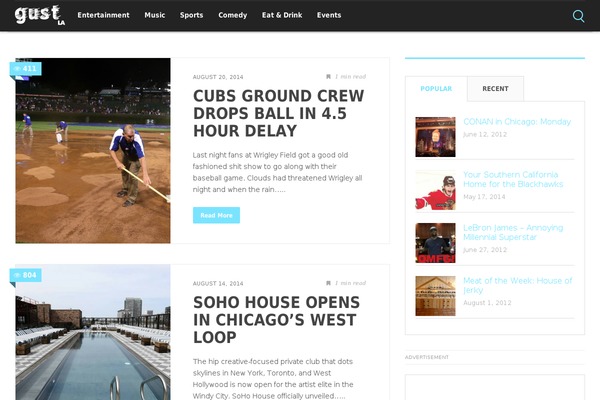600x400 pixels.
Task: Click the 804 views eye badge
Action: tap(26, 275)
